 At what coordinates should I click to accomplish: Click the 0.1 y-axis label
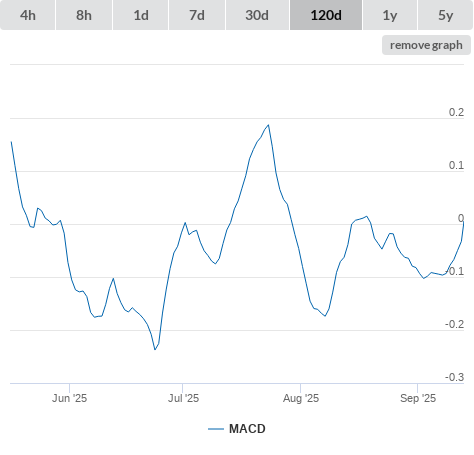456,165
